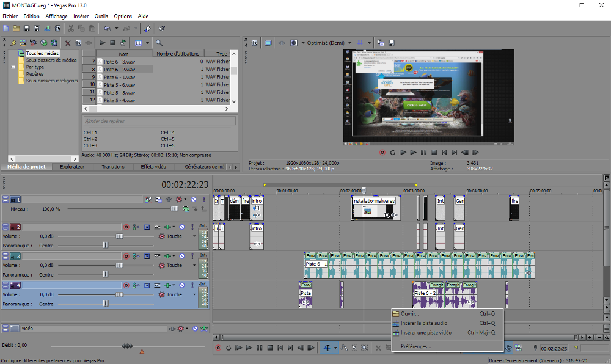
Task: Click the Render As toolbar icon
Action: [x=48, y=29]
